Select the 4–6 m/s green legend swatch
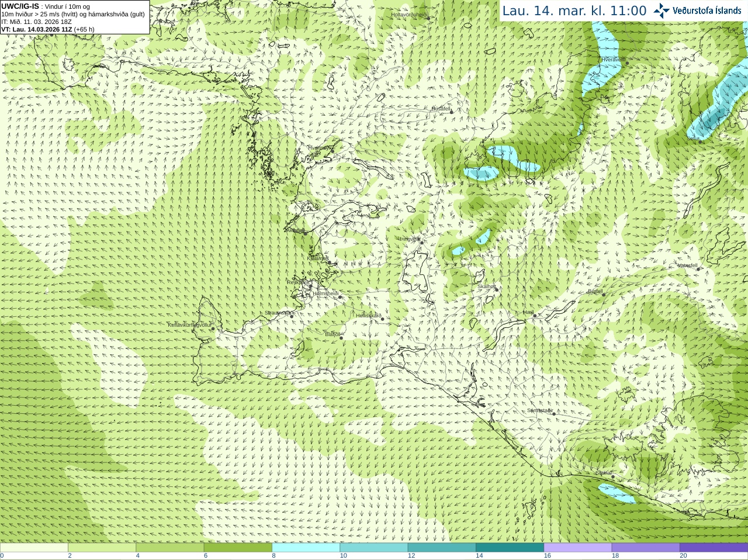Viewport: 748px width, 560px height. 169,548
